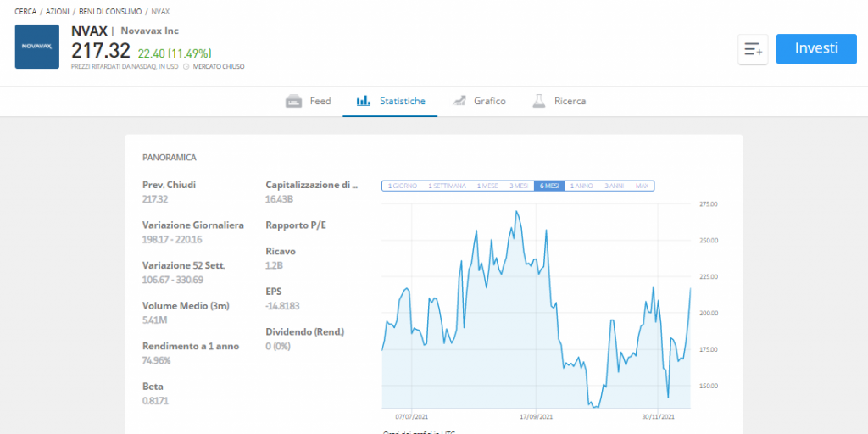Image resolution: width=868 pixels, height=434 pixels.
Task: Click the Novavax company logo
Action: (x=37, y=47)
